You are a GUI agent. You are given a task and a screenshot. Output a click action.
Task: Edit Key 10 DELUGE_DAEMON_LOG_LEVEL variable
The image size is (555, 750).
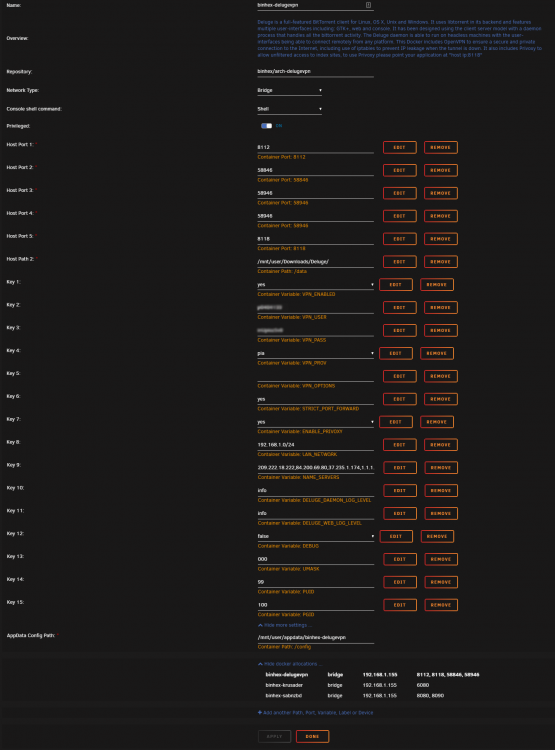point(400,491)
